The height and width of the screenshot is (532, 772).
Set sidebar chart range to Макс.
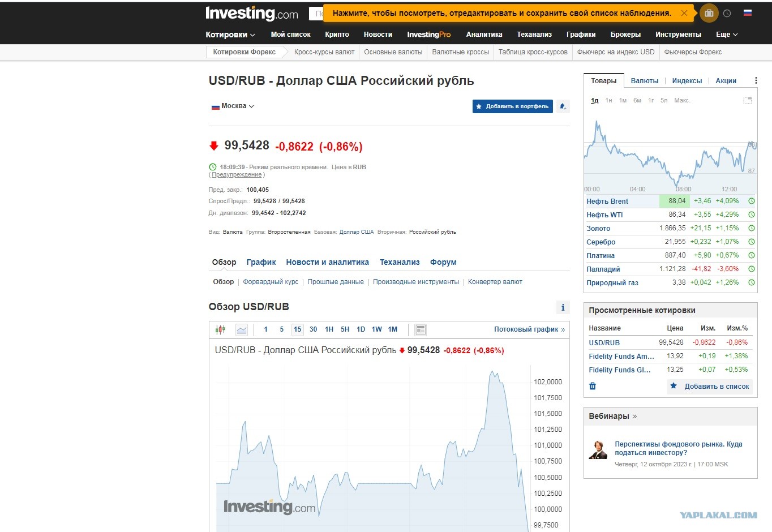coord(682,100)
